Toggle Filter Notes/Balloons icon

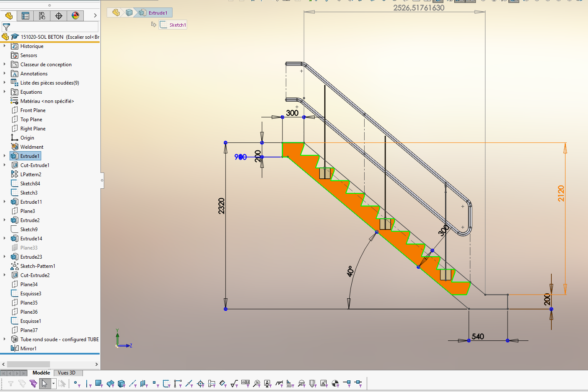tap(257, 384)
